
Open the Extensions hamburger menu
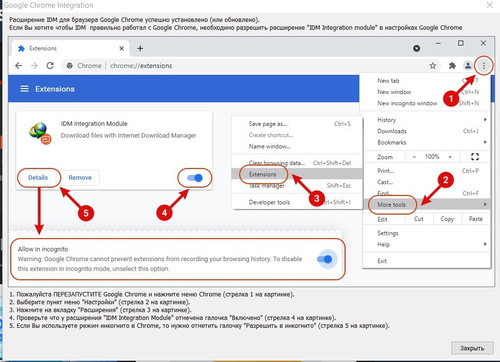(24, 89)
